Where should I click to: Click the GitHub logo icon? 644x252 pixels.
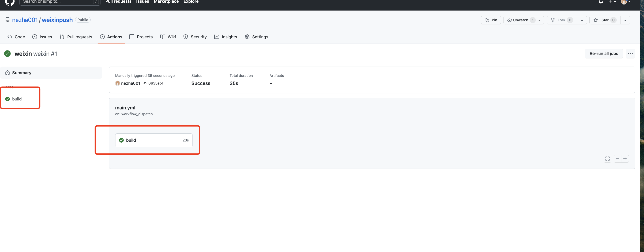coord(10,2)
